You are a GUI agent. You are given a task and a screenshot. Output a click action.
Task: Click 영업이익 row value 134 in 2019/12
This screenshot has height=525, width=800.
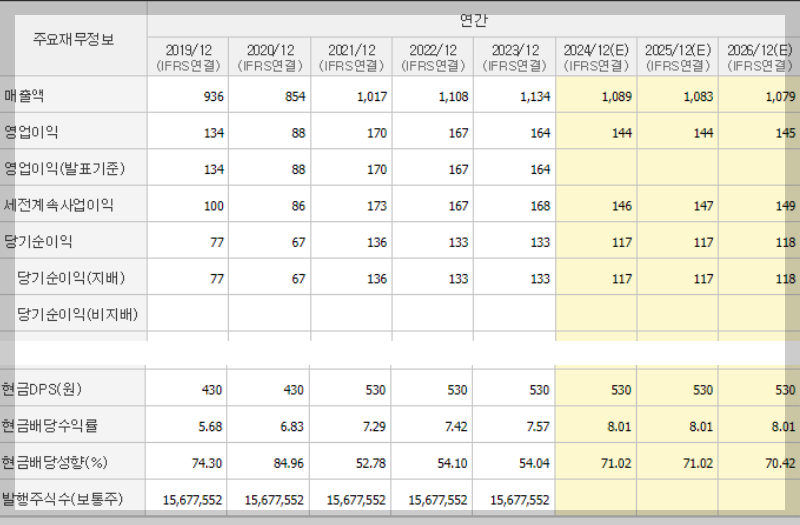[214, 133]
